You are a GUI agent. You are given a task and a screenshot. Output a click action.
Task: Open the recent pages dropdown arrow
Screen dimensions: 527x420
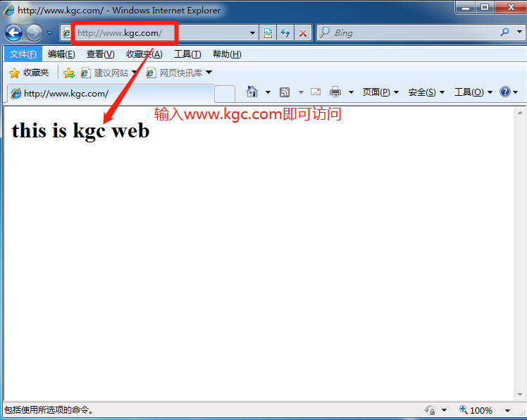point(49,33)
